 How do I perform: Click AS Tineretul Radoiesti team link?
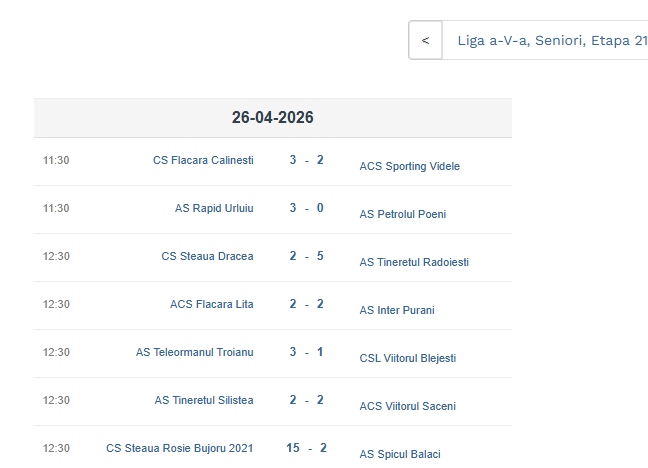point(414,262)
